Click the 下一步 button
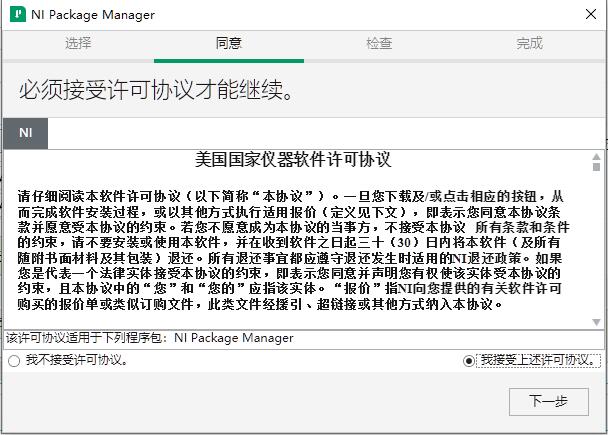The width and height of the screenshot is (608, 435). tap(549, 402)
